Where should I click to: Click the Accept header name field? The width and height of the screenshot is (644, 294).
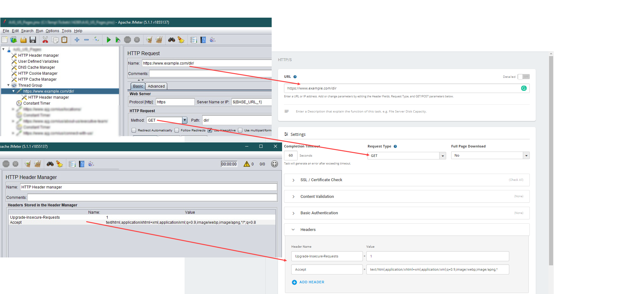point(327,269)
